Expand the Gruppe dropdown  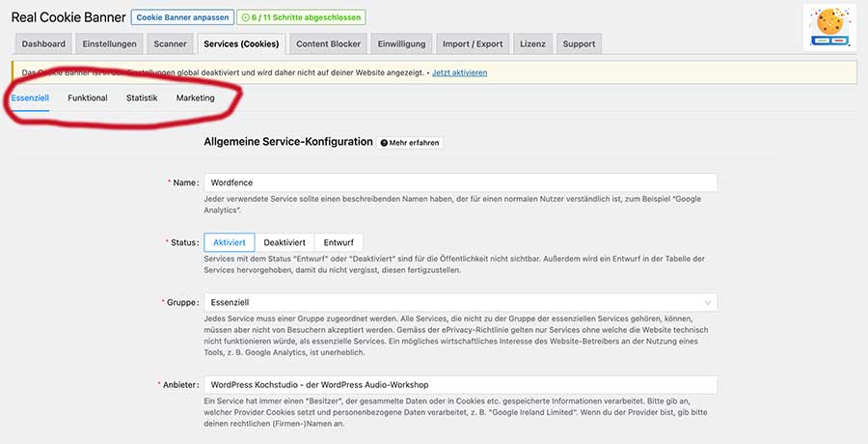coord(460,303)
